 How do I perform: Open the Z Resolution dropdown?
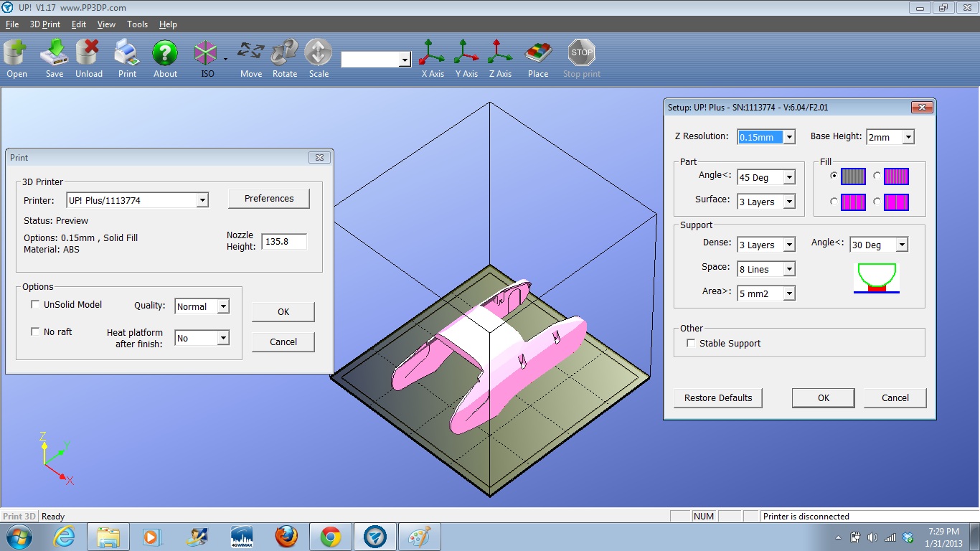tap(789, 137)
